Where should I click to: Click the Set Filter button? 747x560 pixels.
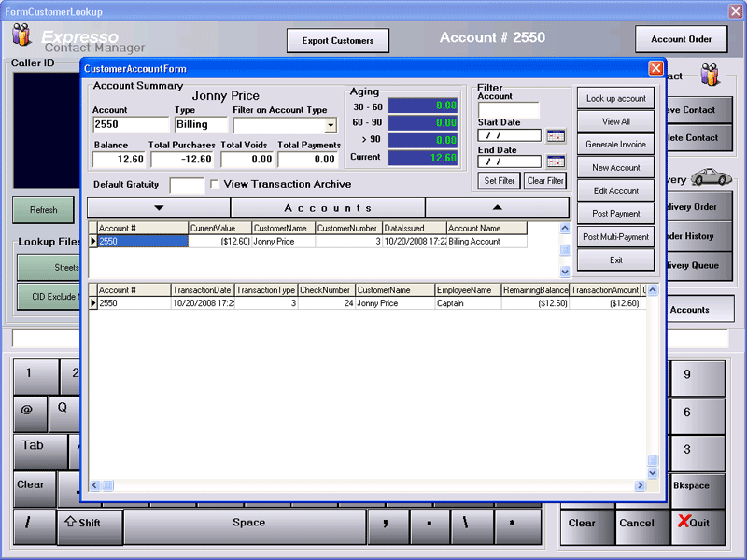click(x=500, y=181)
